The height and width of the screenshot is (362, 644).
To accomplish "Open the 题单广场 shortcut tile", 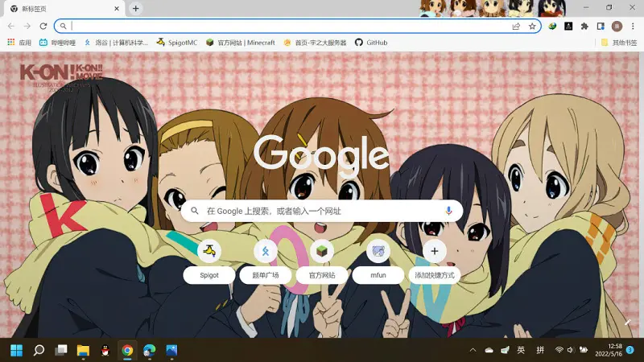I will tap(266, 261).
